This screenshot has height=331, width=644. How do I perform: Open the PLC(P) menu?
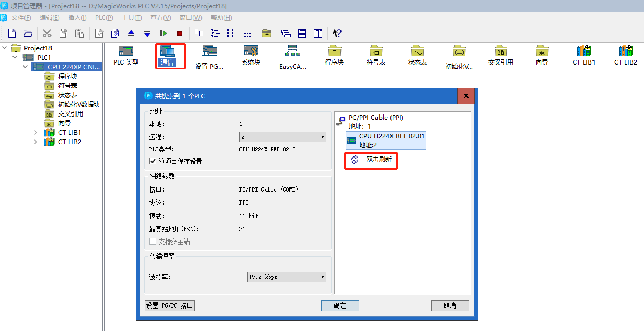coord(104,18)
